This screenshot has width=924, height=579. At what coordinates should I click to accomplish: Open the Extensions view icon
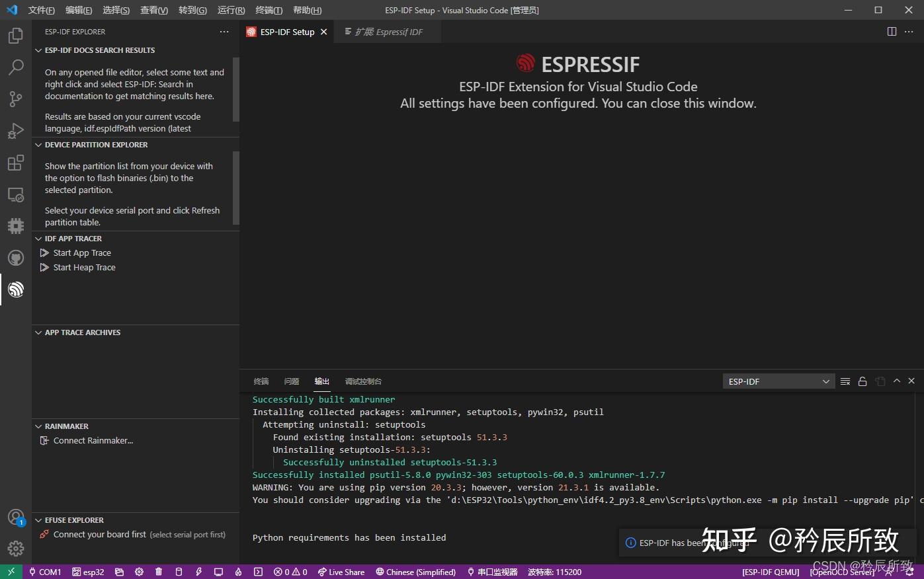point(15,163)
